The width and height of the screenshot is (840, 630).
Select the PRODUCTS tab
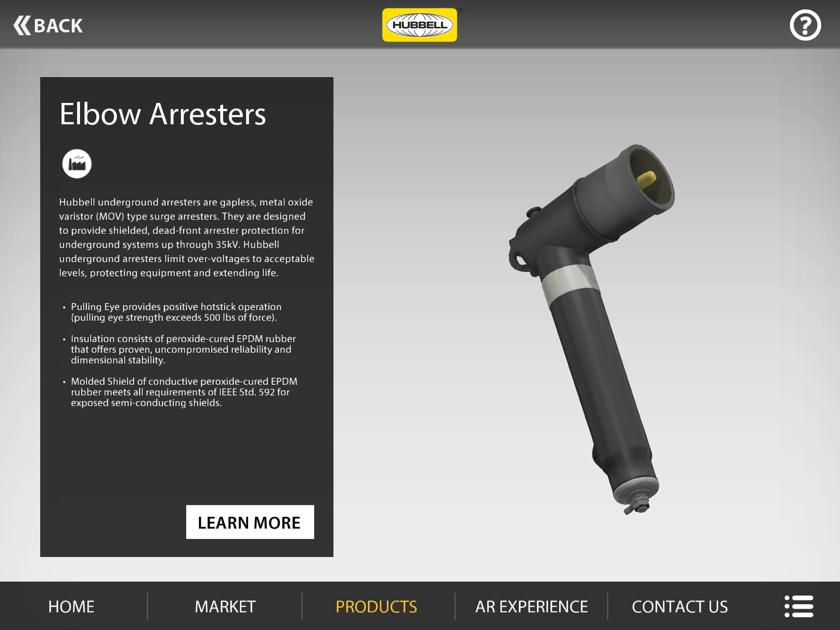pyautogui.click(x=377, y=607)
